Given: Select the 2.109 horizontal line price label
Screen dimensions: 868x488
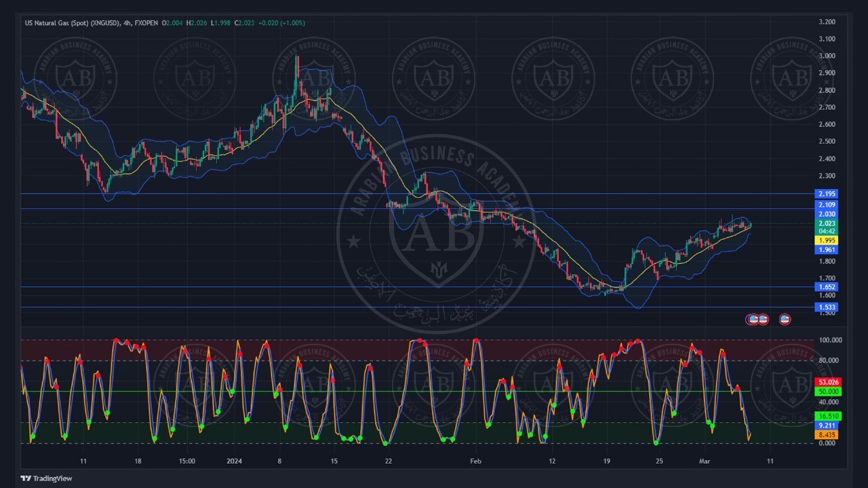Looking at the screenshot, I should 827,205.
